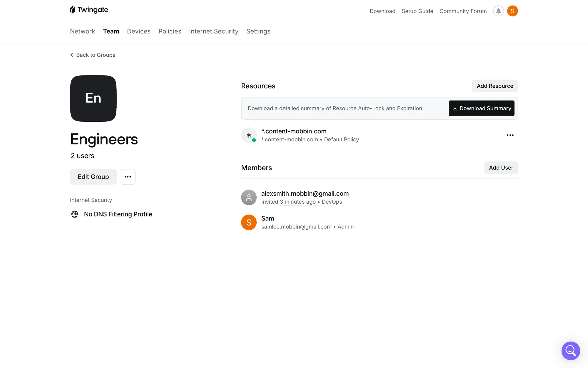Open the notifications bell icon
The height and width of the screenshot is (368, 588).
pos(498,11)
